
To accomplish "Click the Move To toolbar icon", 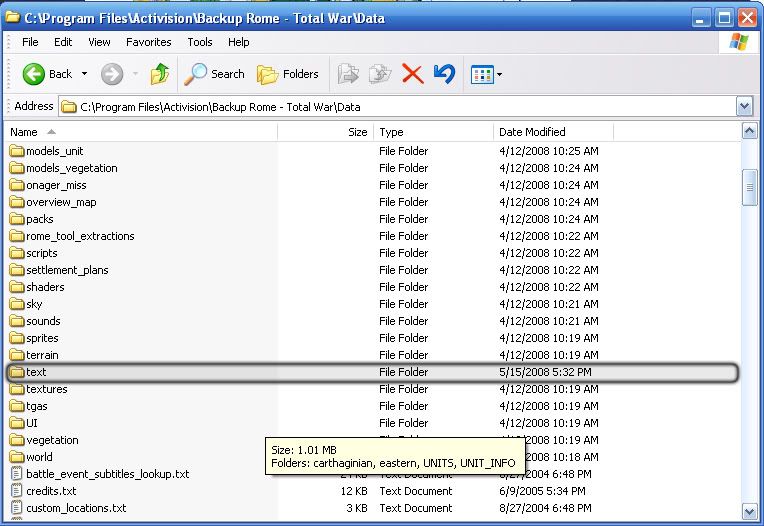I will (348, 74).
